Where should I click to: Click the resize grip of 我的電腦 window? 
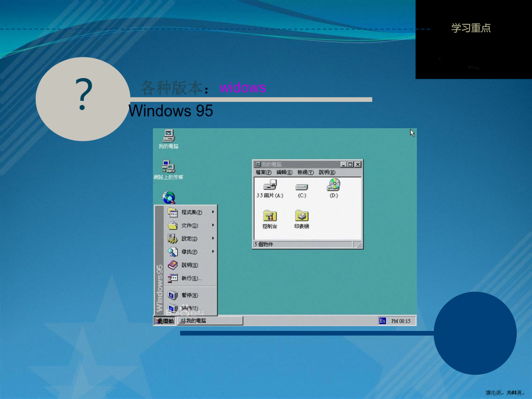pos(359,245)
